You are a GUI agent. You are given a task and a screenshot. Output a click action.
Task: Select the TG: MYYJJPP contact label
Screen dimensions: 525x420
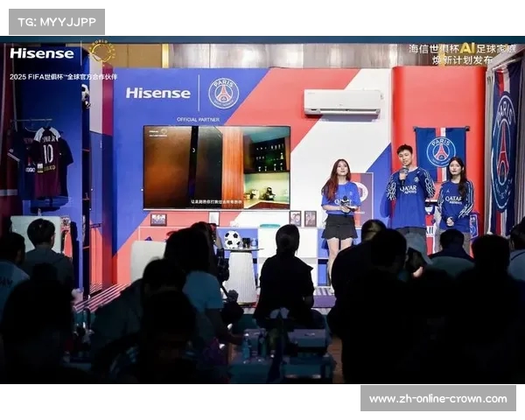click(x=57, y=22)
